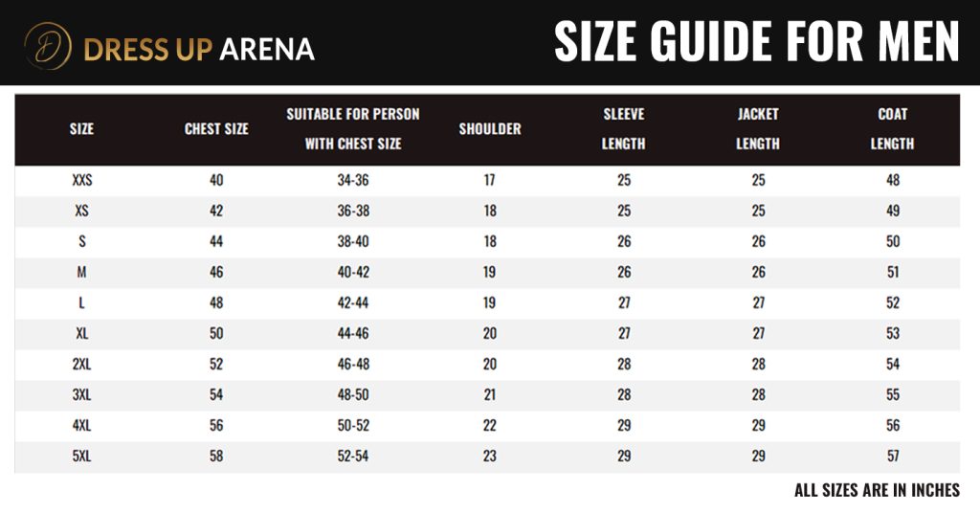This screenshot has width=980, height=513.
Task: Click the Size Guide For Men heading
Action: coord(756,42)
